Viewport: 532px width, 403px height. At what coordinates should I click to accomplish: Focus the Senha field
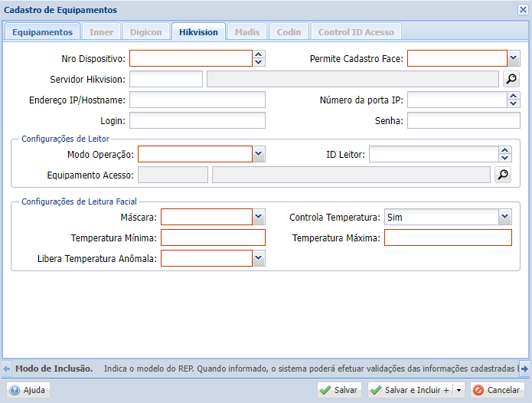click(x=464, y=120)
